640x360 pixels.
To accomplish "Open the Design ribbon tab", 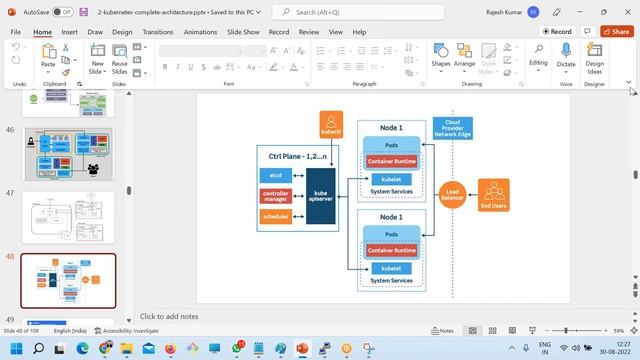I will pos(122,32).
